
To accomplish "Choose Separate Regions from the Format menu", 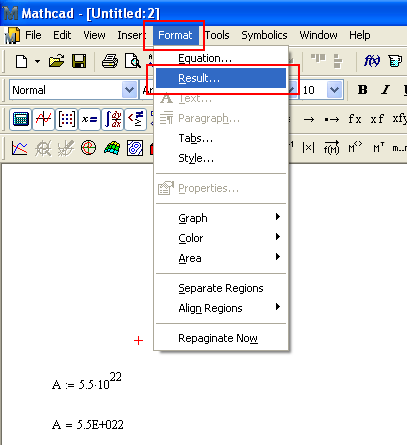I will pyautogui.click(x=220, y=288).
